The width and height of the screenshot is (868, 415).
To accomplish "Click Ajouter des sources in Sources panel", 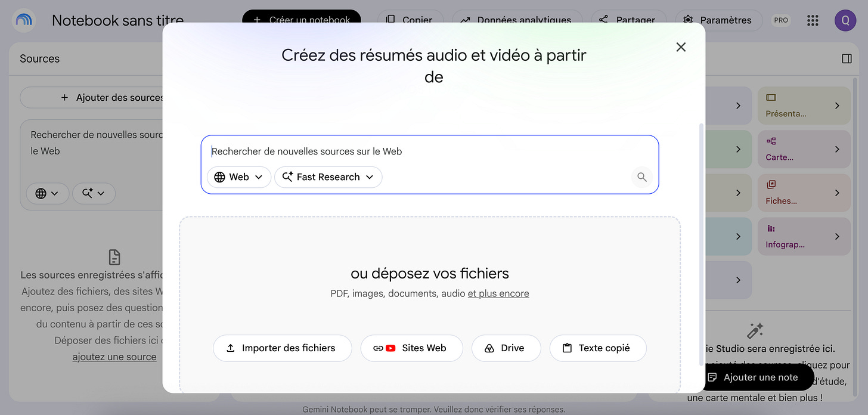I will pos(113,98).
